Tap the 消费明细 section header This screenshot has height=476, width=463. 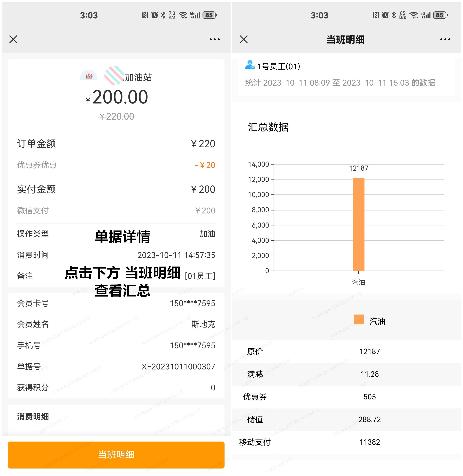pyautogui.click(x=33, y=416)
